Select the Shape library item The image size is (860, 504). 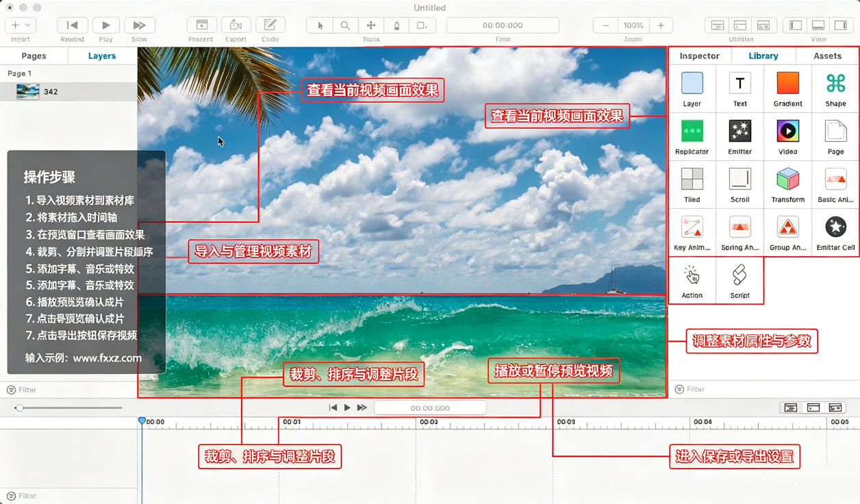[835, 89]
